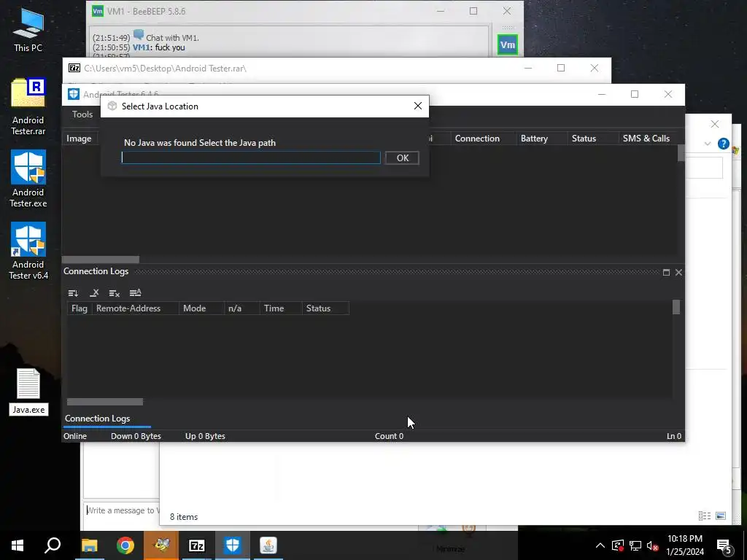Open the Windows Start menu
Screen dimensions: 747x560
point(18,545)
